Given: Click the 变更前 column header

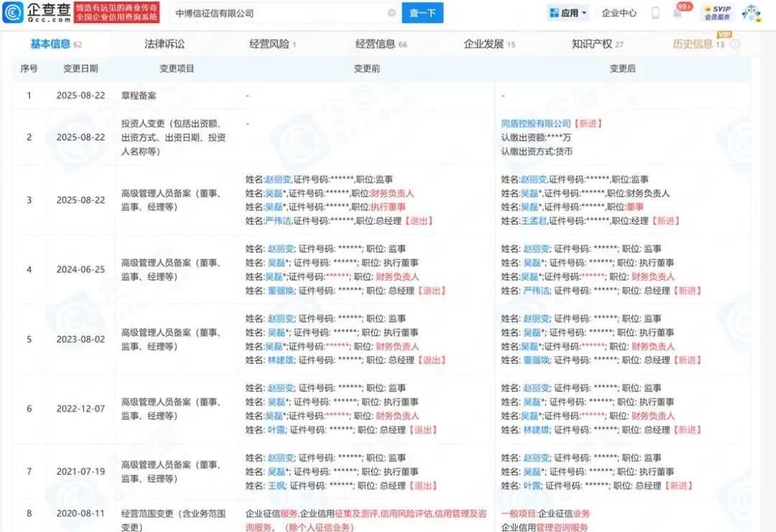Looking at the screenshot, I should 366,69.
